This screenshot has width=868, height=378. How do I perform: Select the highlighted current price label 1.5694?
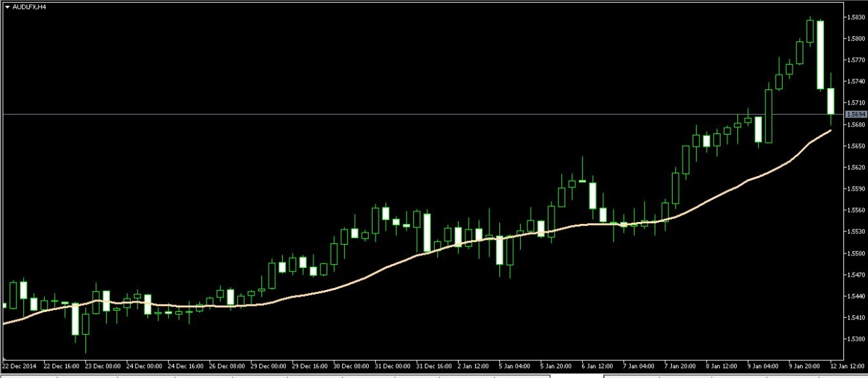tap(855, 115)
